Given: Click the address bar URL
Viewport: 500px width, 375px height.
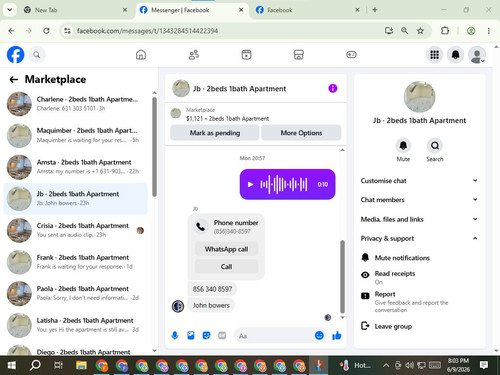Looking at the screenshot, I should [x=147, y=31].
